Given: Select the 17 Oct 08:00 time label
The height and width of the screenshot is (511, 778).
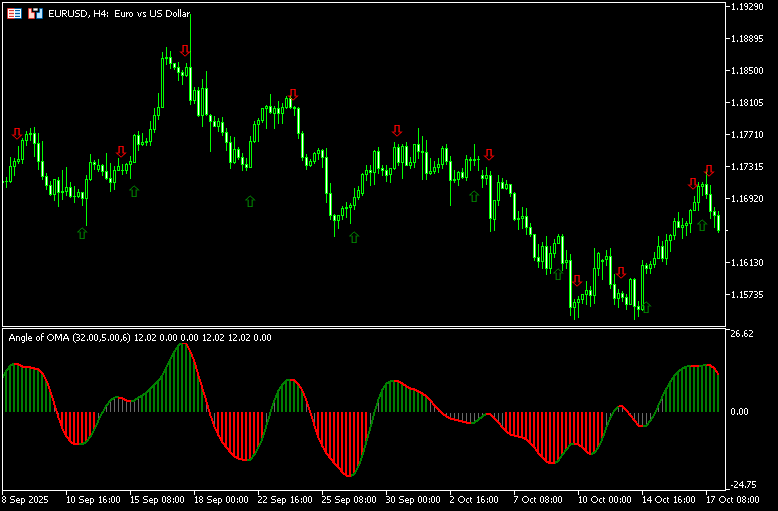Looking at the screenshot, I should (735, 499).
